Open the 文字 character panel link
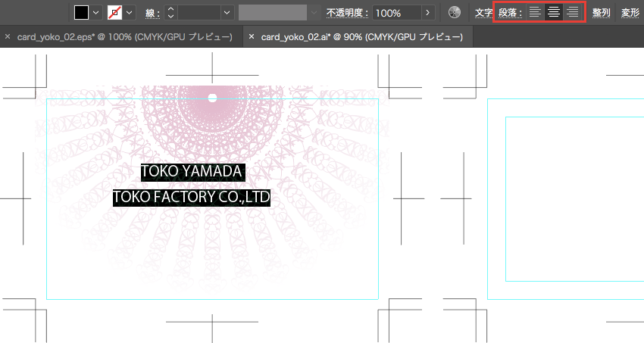The image size is (644, 343). click(x=483, y=13)
